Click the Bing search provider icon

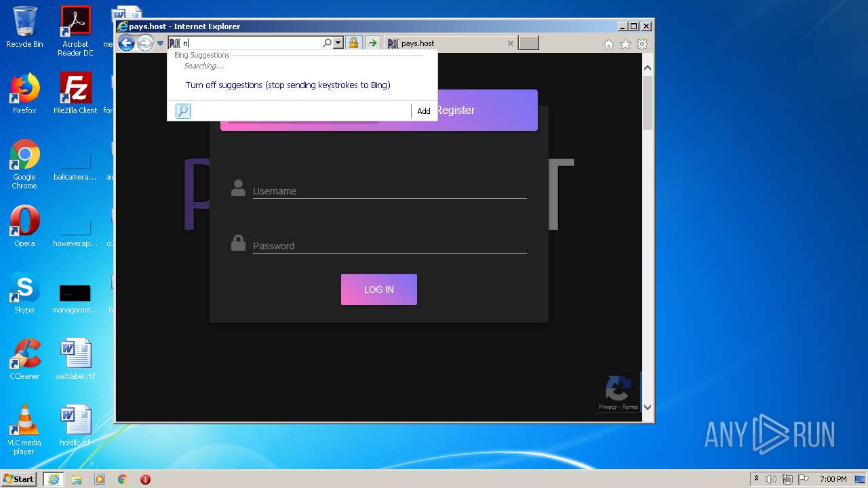pos(183,111)
